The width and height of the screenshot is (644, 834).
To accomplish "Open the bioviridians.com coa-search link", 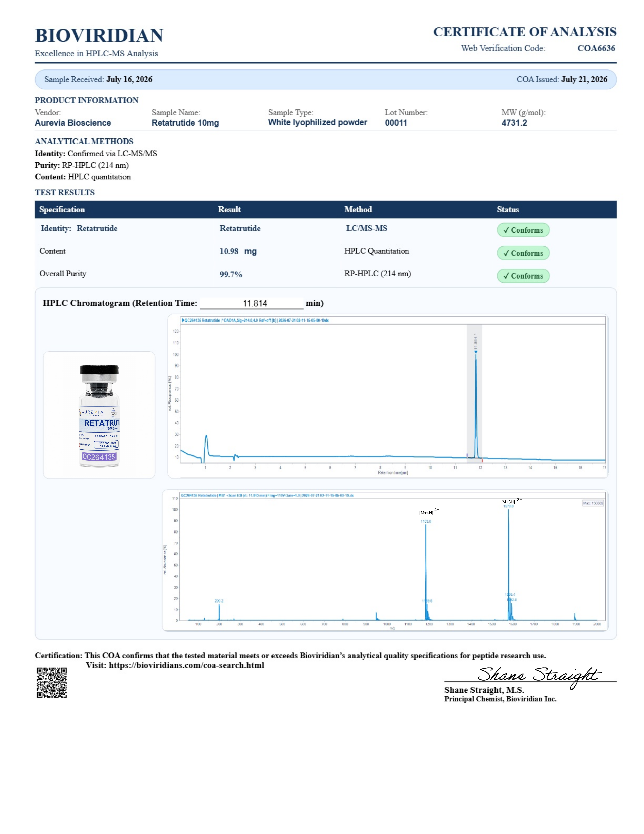I will tap(186, 665).
